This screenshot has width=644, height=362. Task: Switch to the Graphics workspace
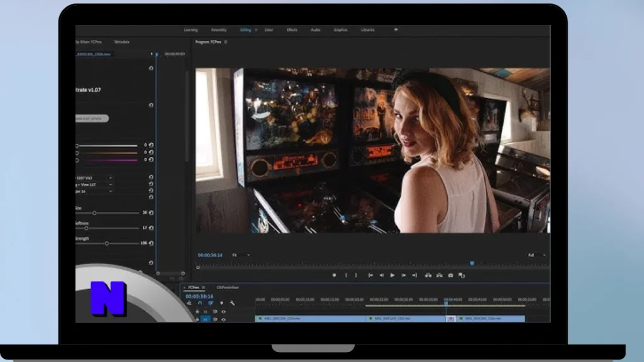coord(340,30)
